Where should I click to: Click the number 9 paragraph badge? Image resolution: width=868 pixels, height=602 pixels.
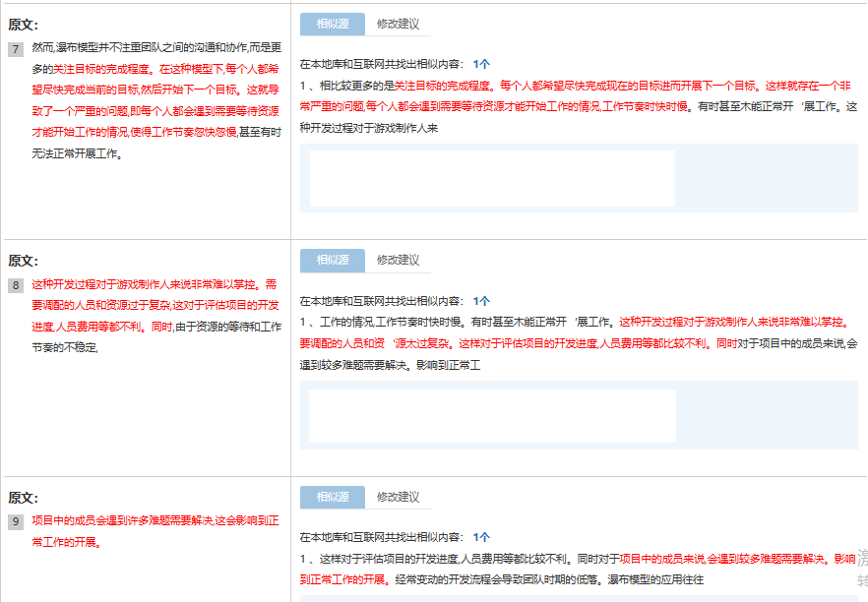(x=16, y=521)
